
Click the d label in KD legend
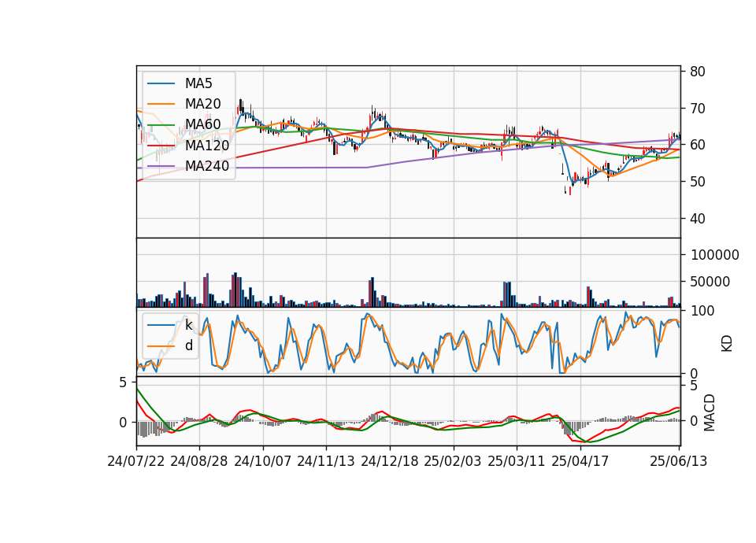pyautogui.click(x=188, y=345)
